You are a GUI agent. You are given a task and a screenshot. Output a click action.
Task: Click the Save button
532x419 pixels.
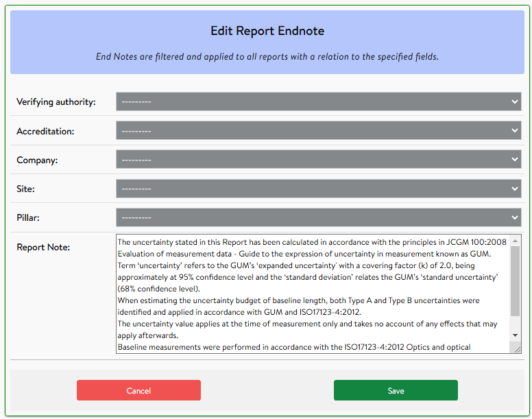(x=396, y=391)
